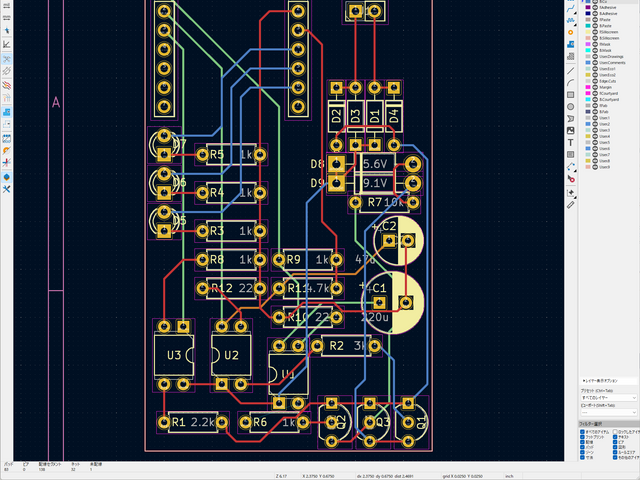Uncheck the フットプリント filter checkbox
The image size is (640, 480).
point(583,438)
